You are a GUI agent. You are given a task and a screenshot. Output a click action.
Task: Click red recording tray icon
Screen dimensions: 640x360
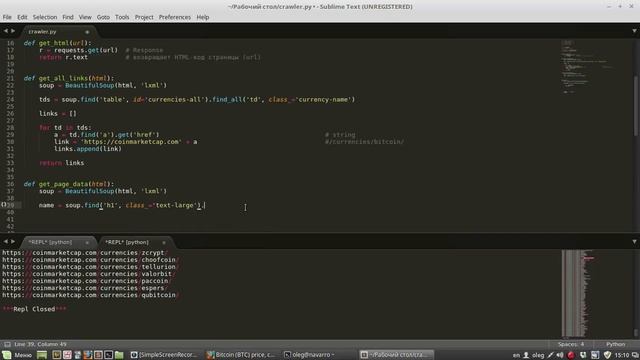pos(571,355)
